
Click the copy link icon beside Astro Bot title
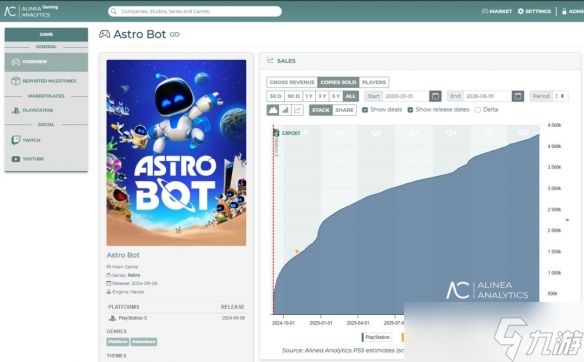coord(175,34)
